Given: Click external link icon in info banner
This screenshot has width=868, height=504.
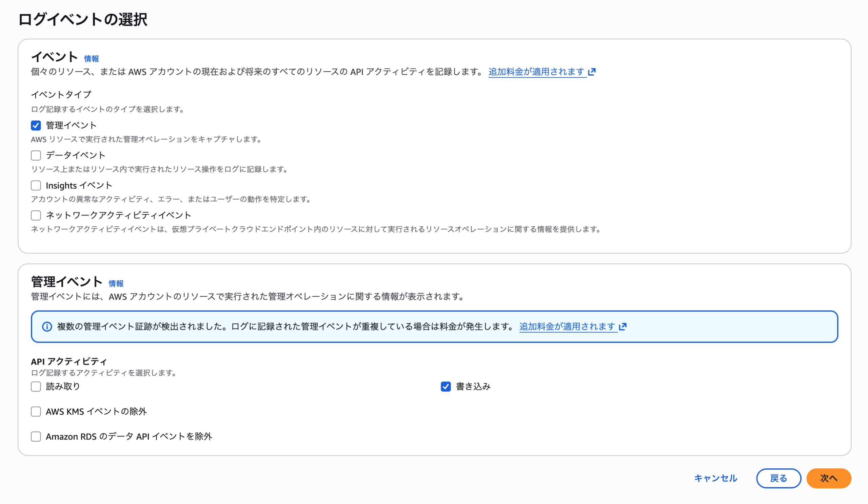Looking at the screenshot, I should 623,326.
